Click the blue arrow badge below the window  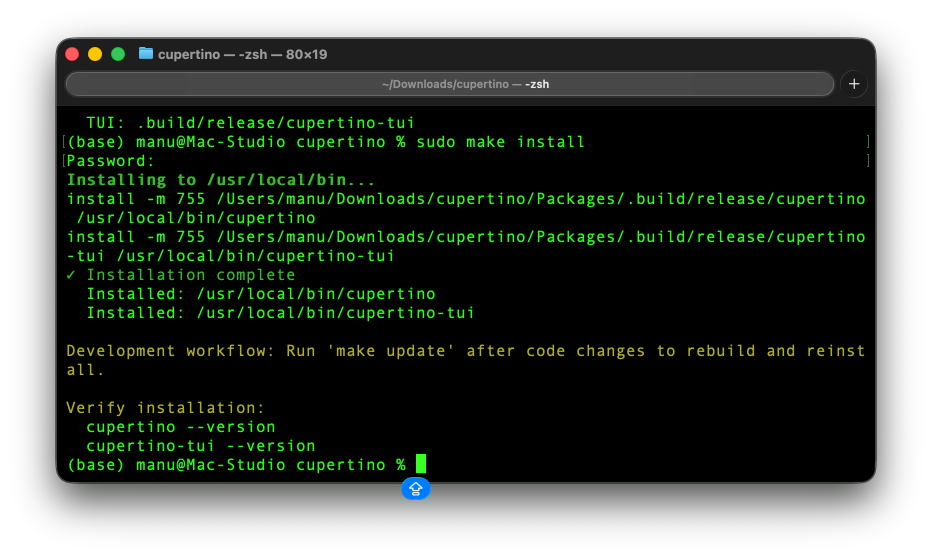[416, 489]
